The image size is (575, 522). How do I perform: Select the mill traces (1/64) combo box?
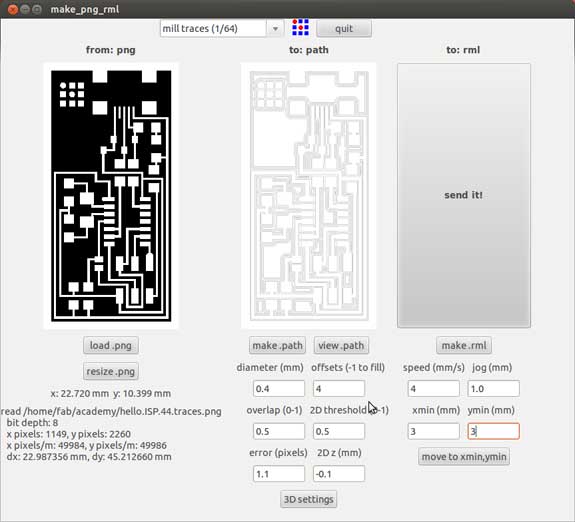[222, 29]
